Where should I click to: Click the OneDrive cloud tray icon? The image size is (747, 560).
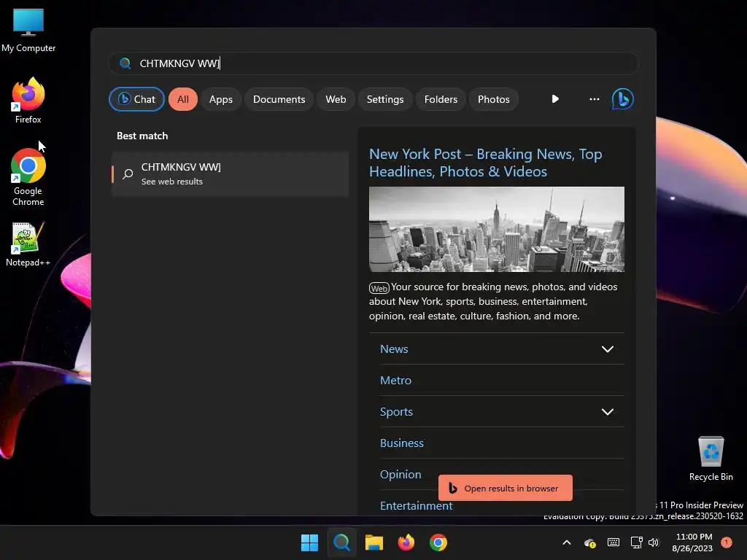589,542
